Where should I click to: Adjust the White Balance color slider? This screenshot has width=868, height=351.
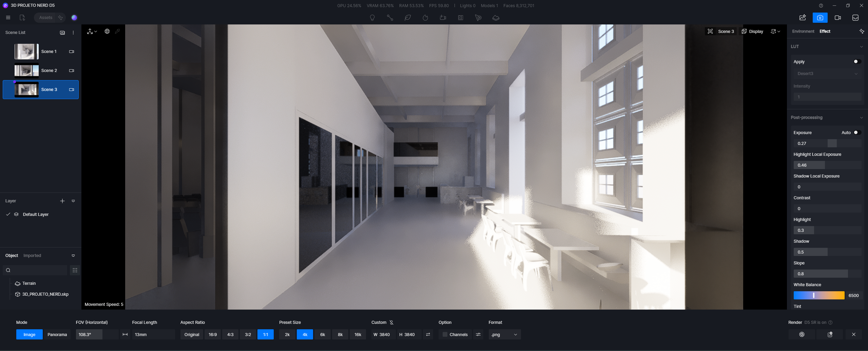[819, 295]
